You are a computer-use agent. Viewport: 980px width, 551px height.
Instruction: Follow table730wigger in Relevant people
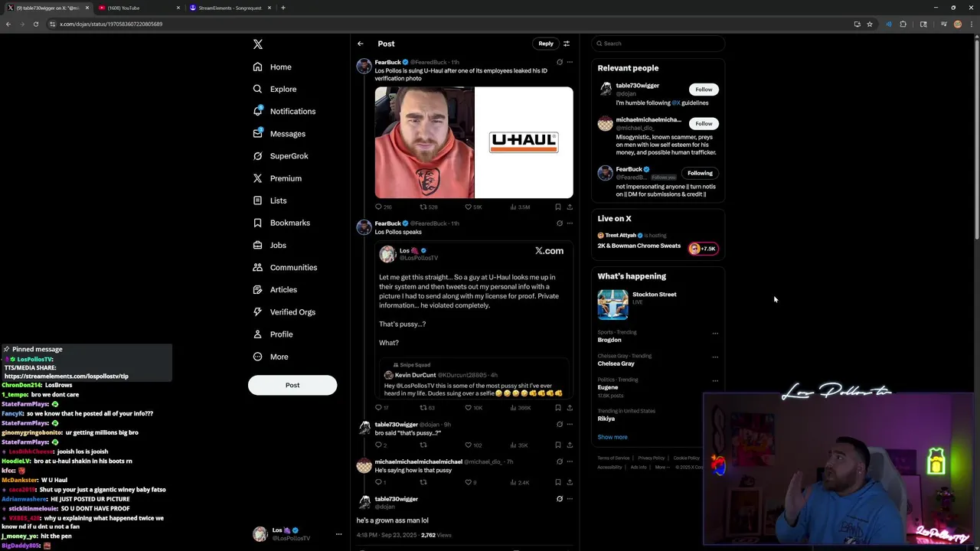(x=704, y=90)
